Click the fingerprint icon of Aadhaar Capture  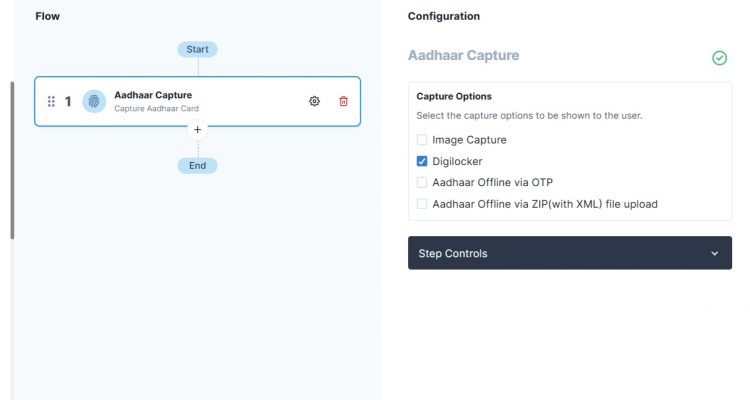pos(94,101)
